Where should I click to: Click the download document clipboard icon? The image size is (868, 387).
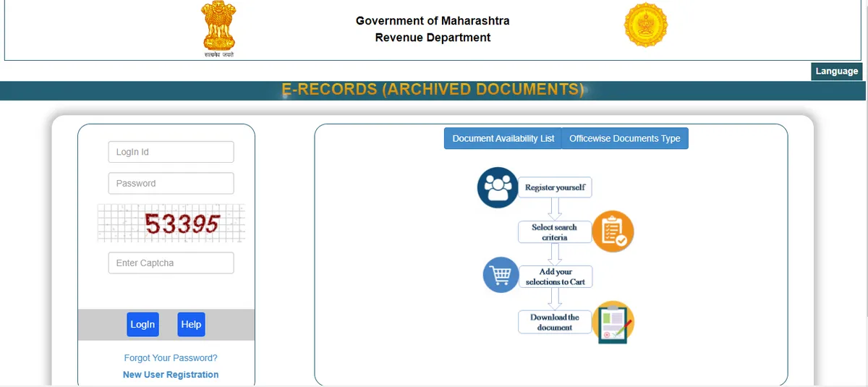[x=613, y=322]
